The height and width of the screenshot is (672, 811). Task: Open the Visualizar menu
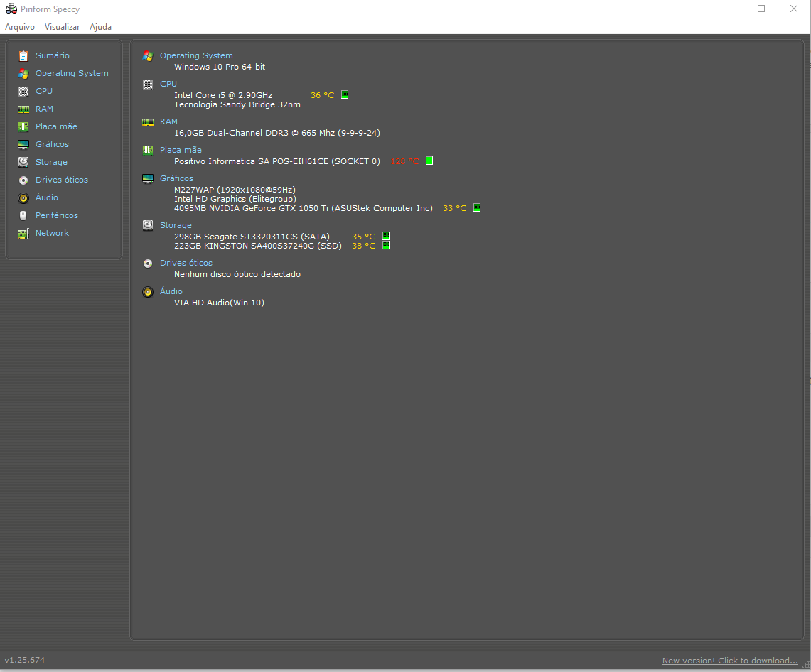click(62, 27)
